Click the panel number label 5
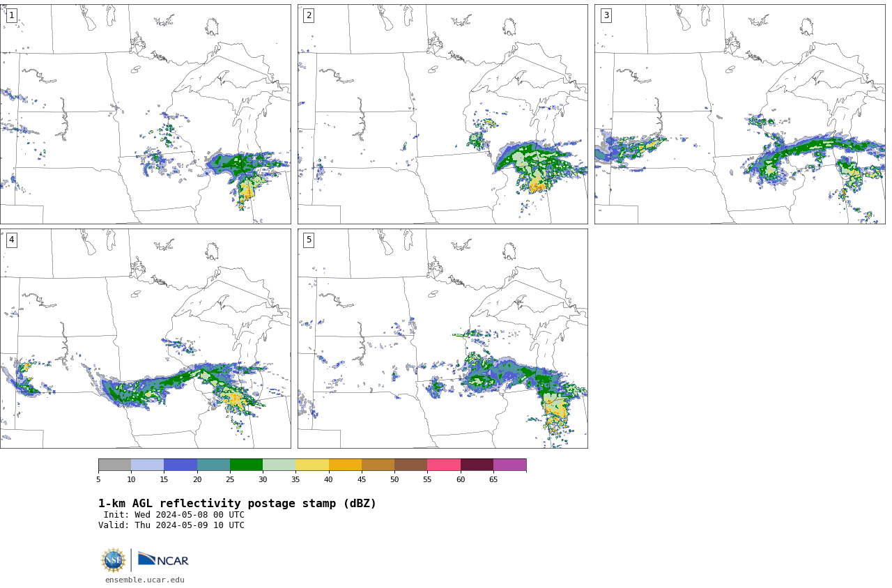The height and width of the screenshot is (588, 892). 309,240
